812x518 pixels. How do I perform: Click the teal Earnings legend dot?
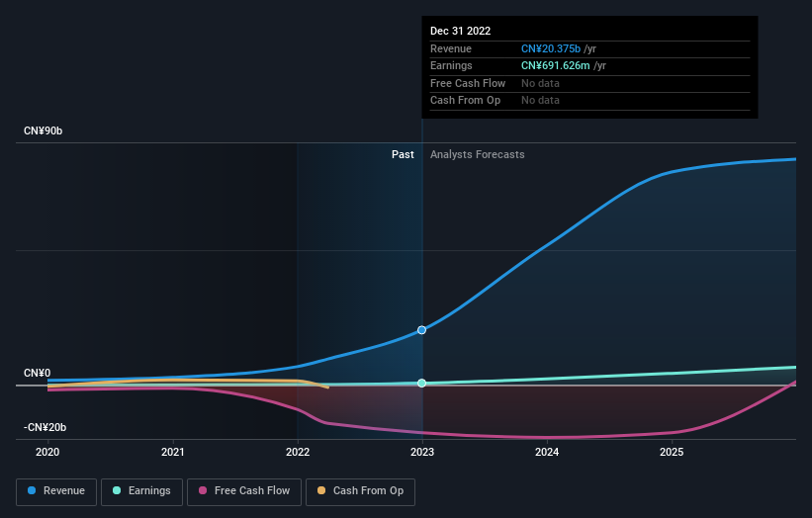[117, 490]
